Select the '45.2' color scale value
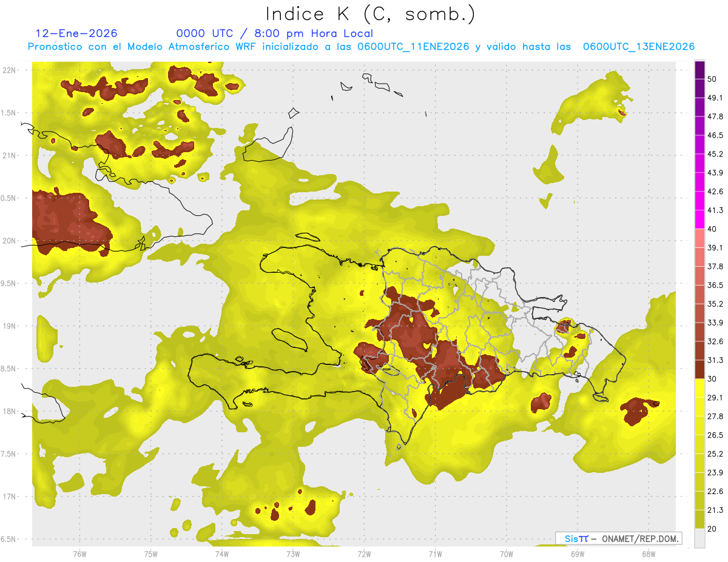The height and width of the screenshot is (562, 728). 715,154
